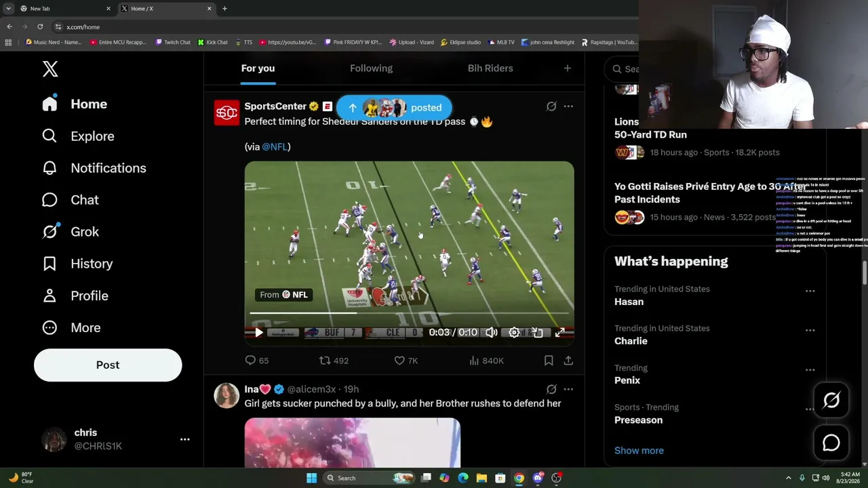Switch to the For you tab
Image resolution: width=868 pixels, height=488 pixels.
pos(258,68)
